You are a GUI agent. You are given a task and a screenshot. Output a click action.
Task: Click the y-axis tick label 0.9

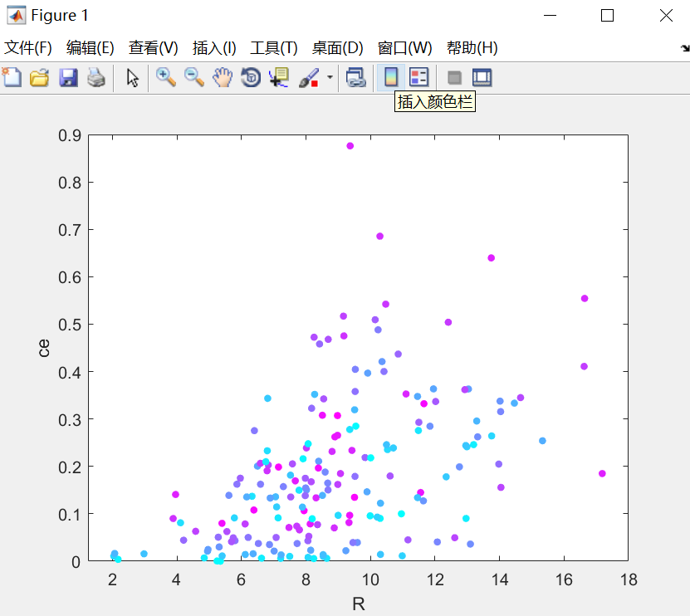(70, 135)
